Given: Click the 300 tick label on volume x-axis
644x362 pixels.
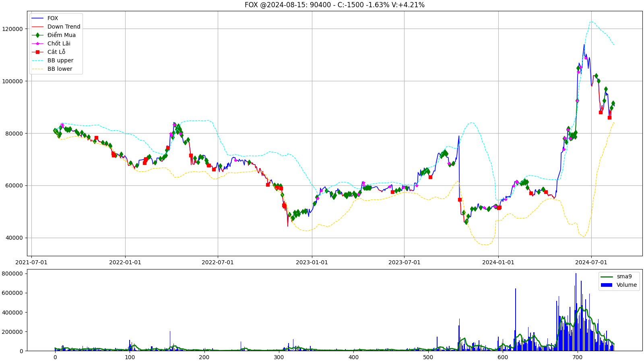Looking at the screenshot, I should click(x=279, y=357).
